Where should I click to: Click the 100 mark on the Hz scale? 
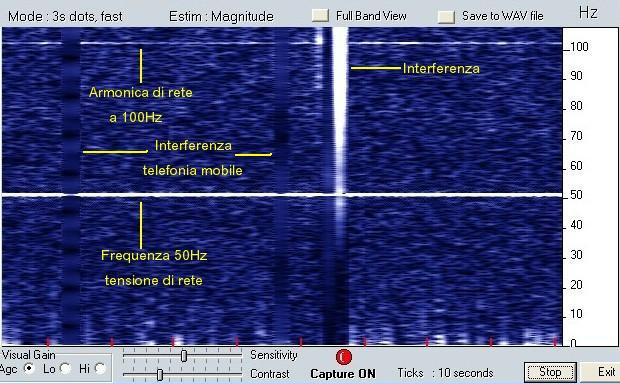[x=579, y=47]
